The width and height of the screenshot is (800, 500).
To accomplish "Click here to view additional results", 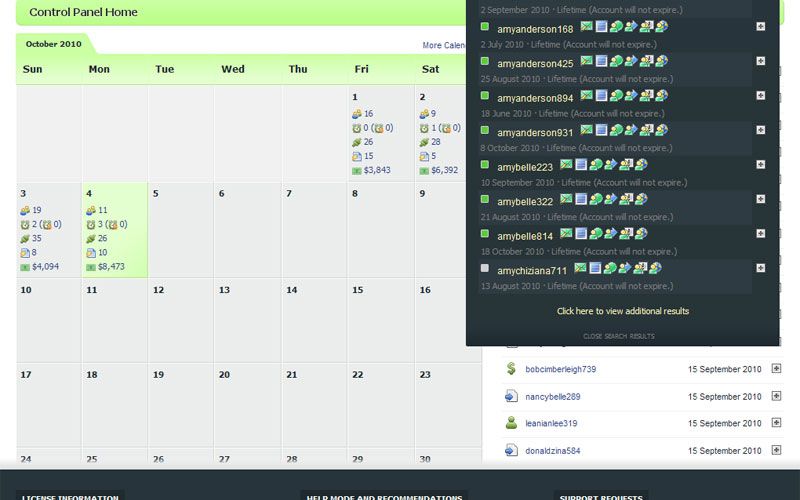I will pos(622,311).
